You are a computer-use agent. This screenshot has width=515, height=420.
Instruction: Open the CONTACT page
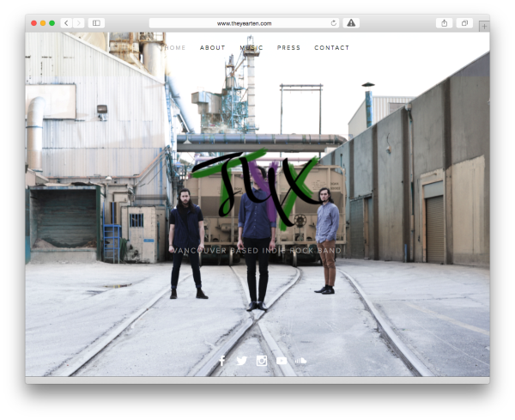(331, 47)
